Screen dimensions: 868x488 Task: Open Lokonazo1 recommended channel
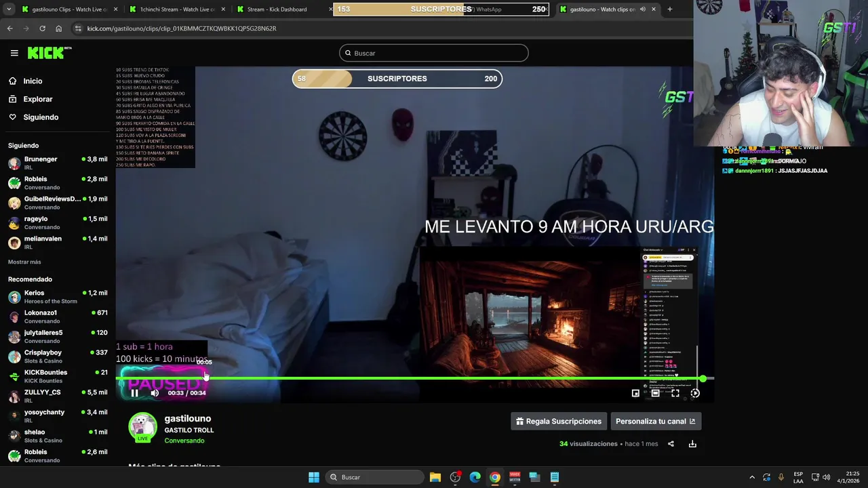(58, 317)
